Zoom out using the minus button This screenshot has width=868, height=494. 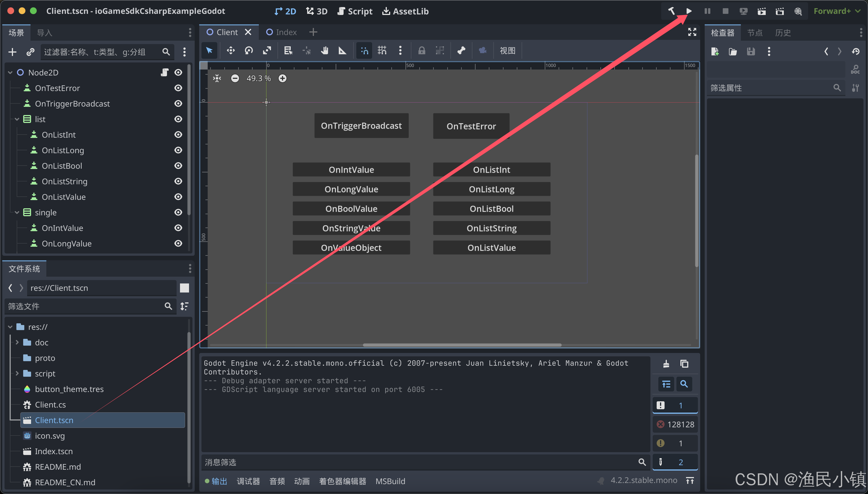(x=235, y=78)
